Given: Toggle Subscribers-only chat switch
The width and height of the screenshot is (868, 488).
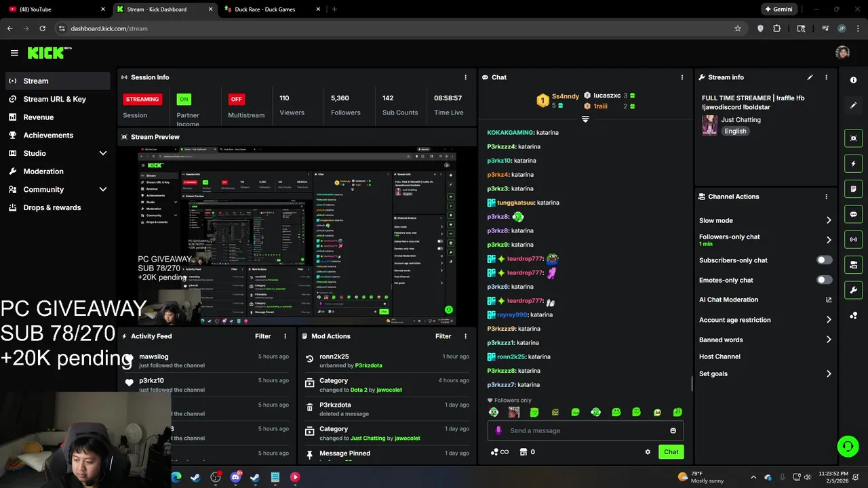Looking at the screenshot, I should point(825,260).
